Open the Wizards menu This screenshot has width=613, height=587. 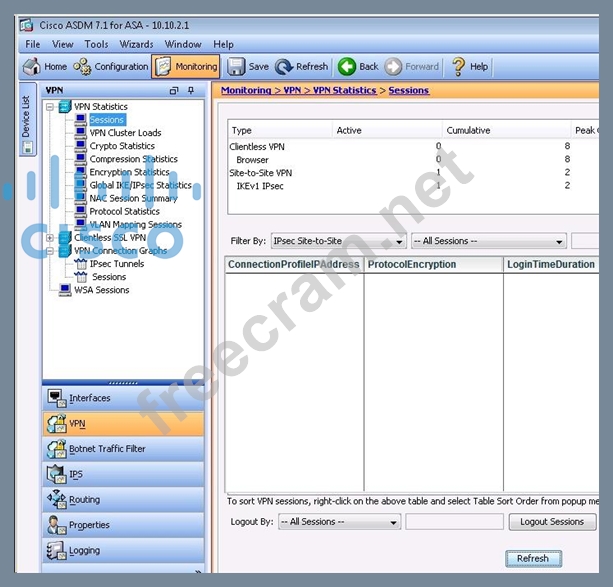136,44
